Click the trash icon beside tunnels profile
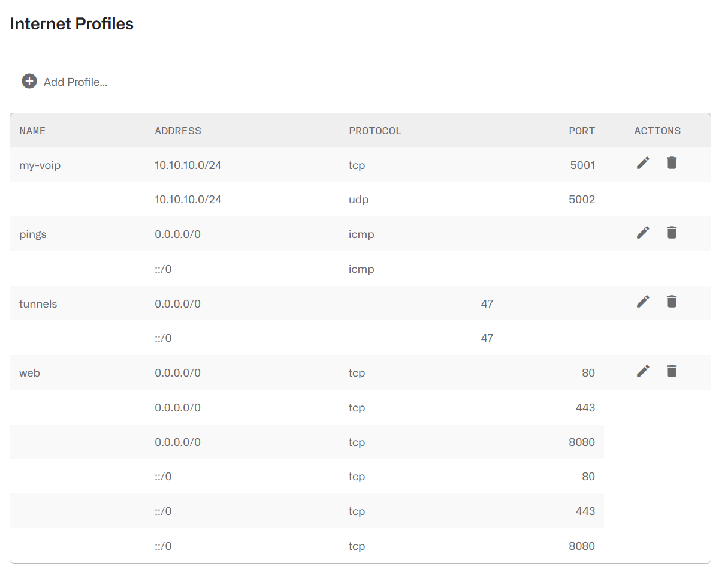Viewport: 728px width, 581px height. point(672,301)
